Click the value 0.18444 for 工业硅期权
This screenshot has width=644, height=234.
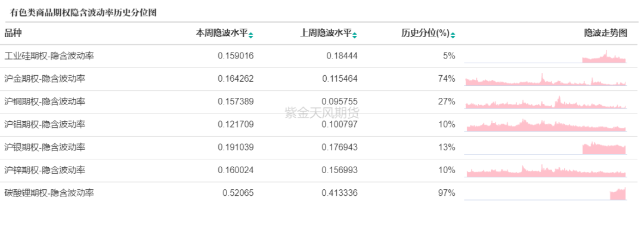[342, 56]
